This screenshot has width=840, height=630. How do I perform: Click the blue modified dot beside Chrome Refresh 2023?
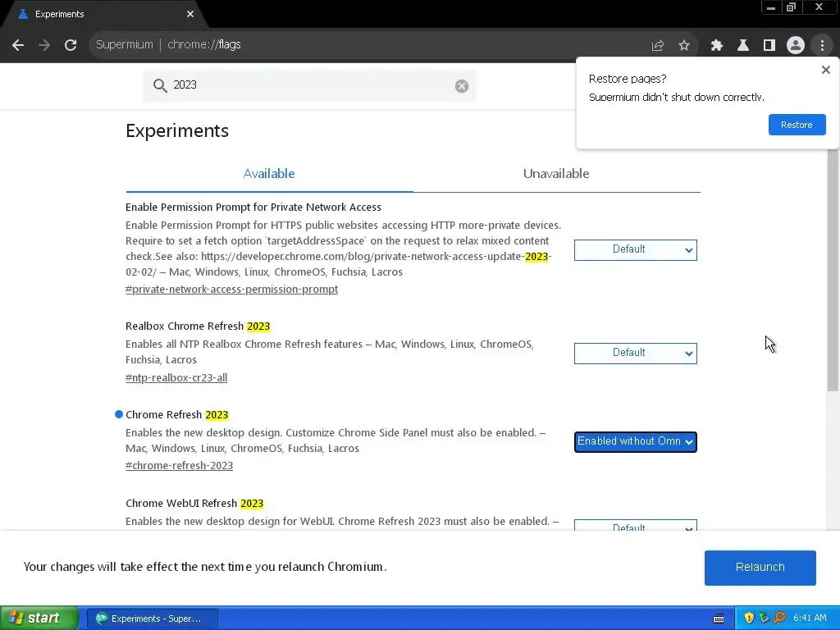click(x=119, y=414)
